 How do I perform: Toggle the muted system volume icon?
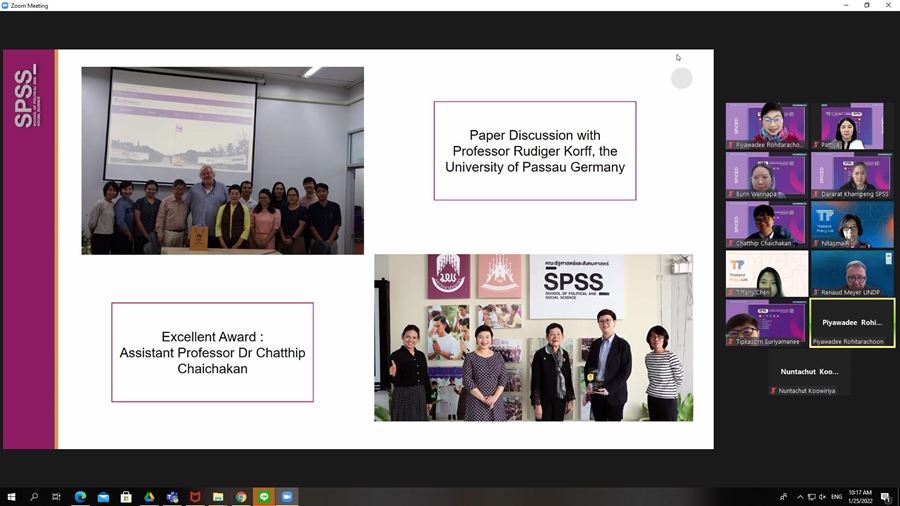pyautogui.click(x=822, y=497)
